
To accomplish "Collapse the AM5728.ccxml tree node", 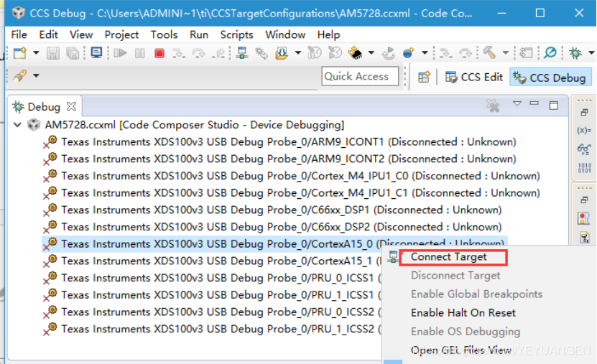I will [x=18, y=125].
